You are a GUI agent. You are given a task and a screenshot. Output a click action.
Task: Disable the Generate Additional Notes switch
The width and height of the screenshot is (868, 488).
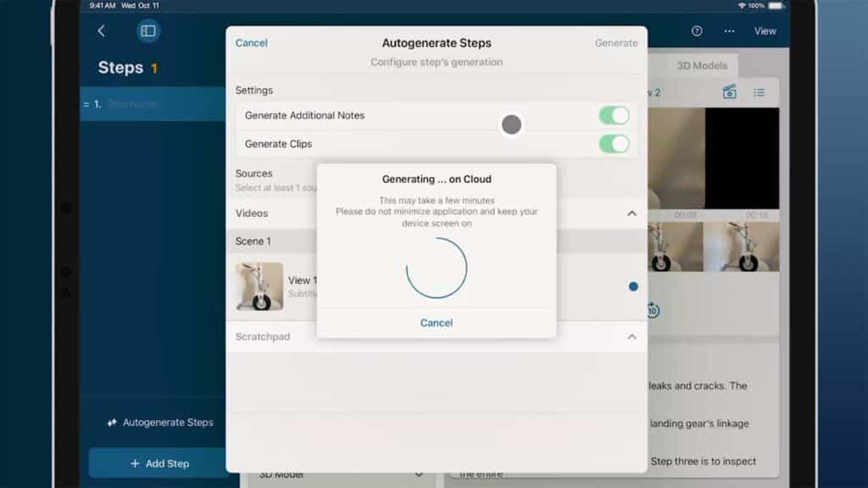pyautogui.click(x=614, y=115)
